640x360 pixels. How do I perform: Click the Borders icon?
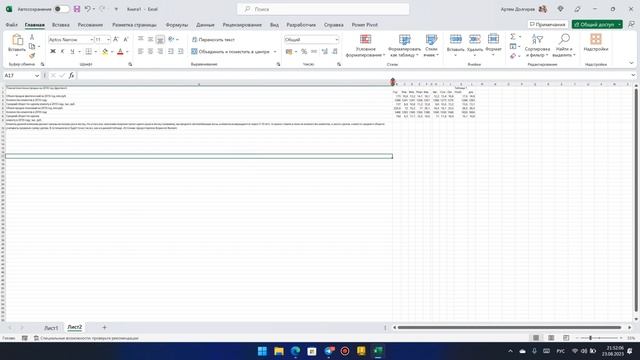[89, 51]
